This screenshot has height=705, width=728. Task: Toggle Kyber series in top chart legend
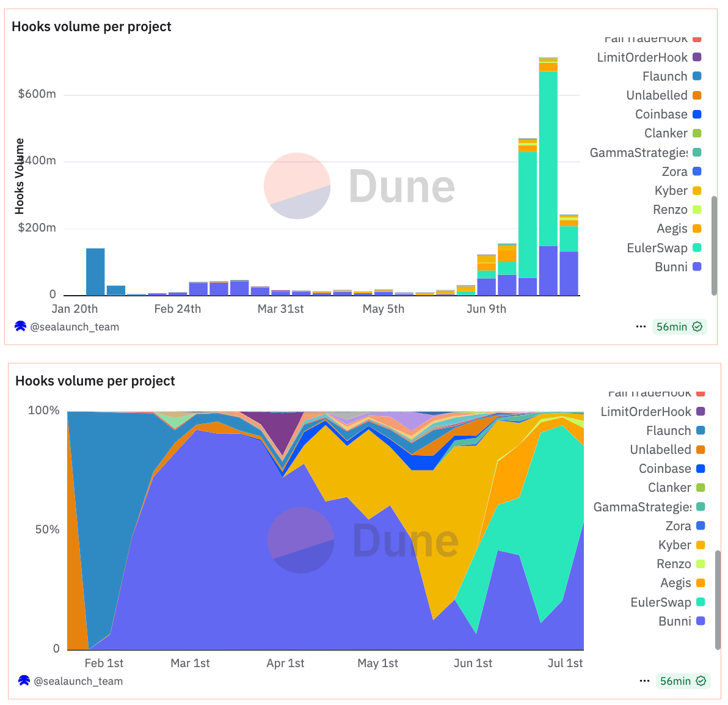click(678, 191)
